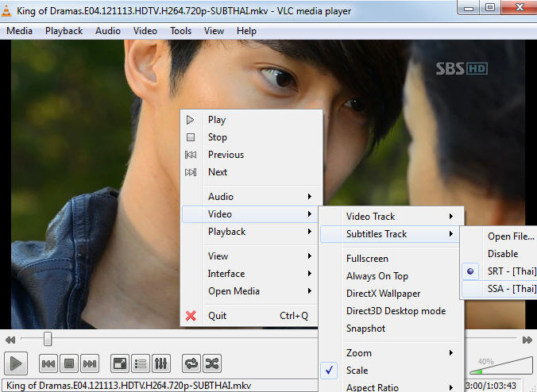
Task: Choose Open File... in subtitle submenu
Action: click(x=500, y=236)
